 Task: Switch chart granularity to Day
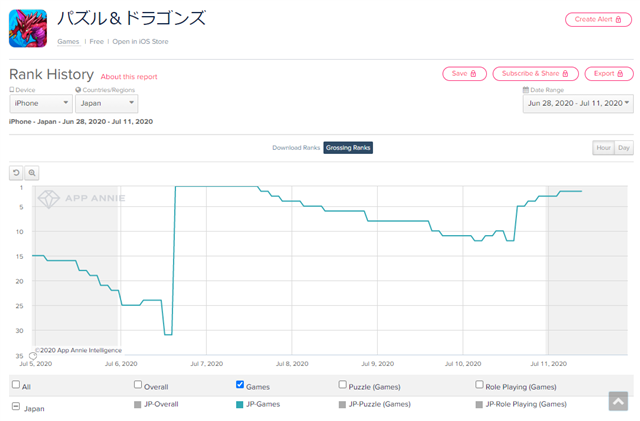624,148
